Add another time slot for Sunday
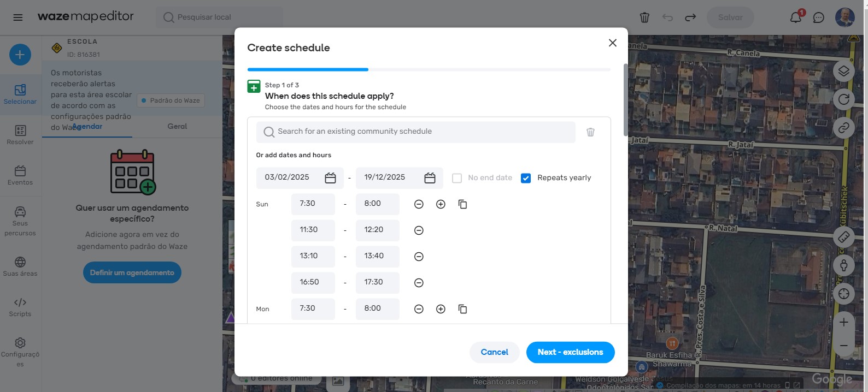The height and width of the screenshot is (392, 868). tap(441, 204)
